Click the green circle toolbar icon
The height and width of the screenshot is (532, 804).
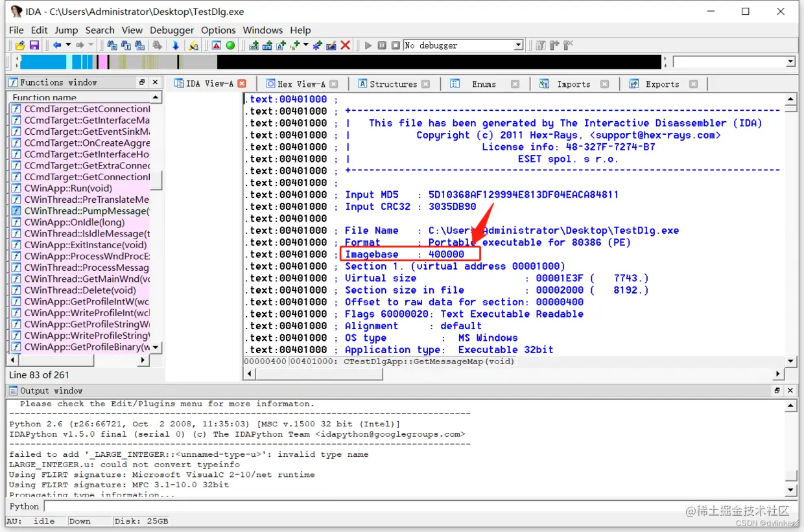[230, 45]
